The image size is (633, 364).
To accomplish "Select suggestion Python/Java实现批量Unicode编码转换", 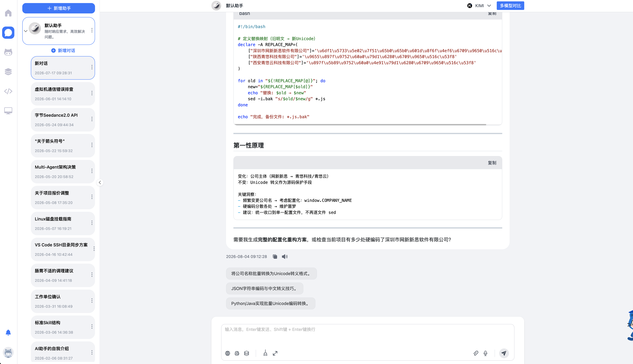I will coord(271,303).
